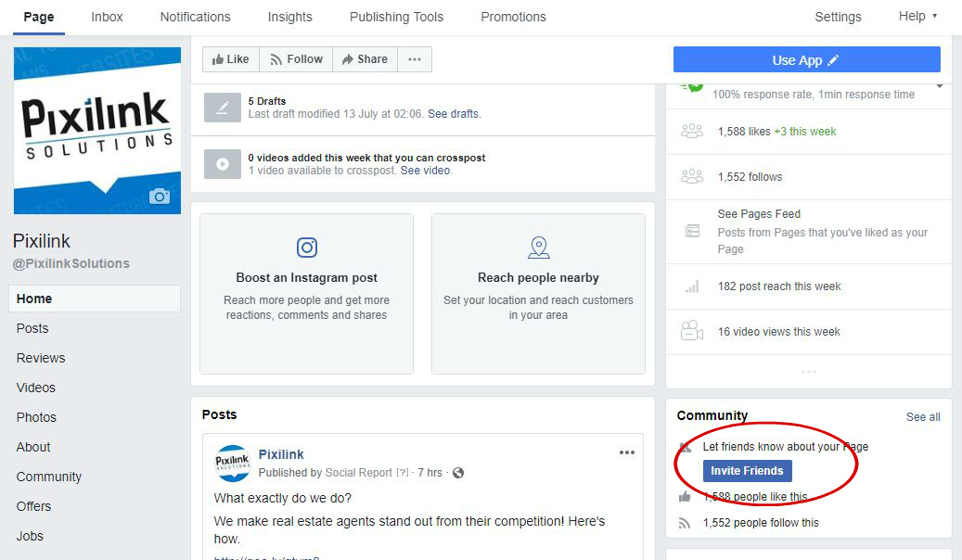Open the Inbox tab

(107, 18)
